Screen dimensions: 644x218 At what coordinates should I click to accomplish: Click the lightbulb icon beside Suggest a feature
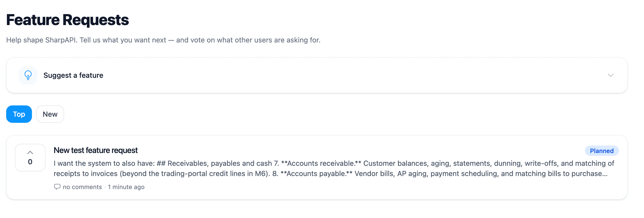[28, 75]
